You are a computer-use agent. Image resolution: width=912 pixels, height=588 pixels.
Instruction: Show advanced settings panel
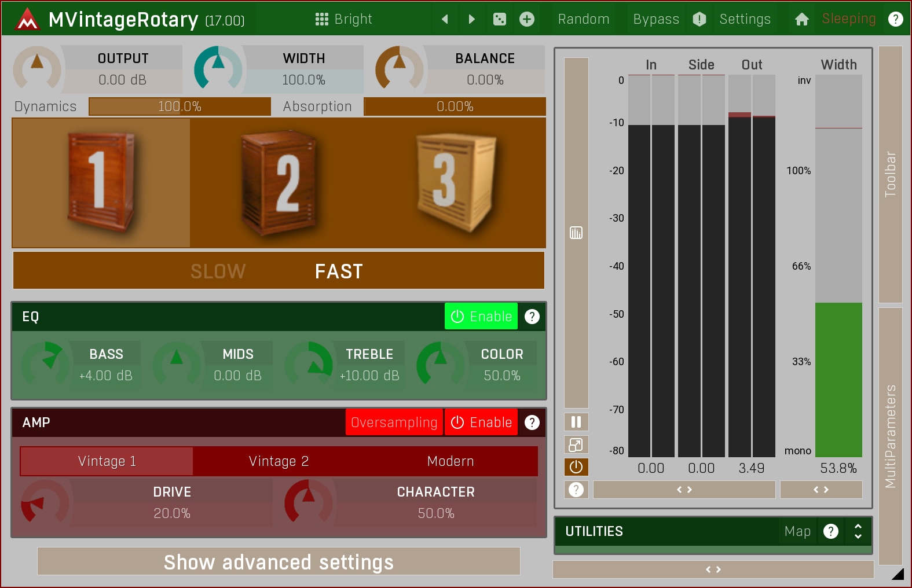pos(279,562)
